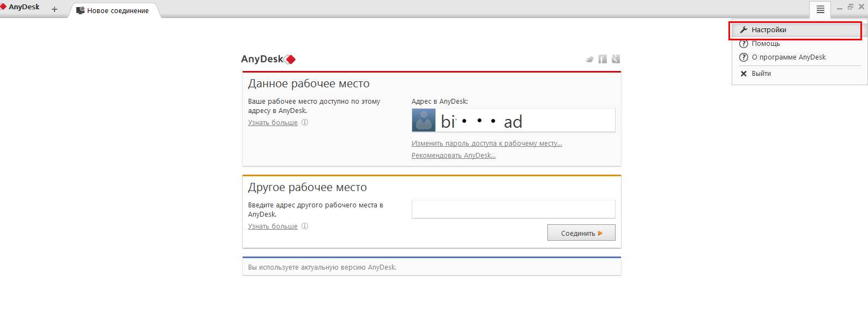Open new tab with plus icon
The width and height of the screenshot is (868, 322).
[x=55, y=9]
